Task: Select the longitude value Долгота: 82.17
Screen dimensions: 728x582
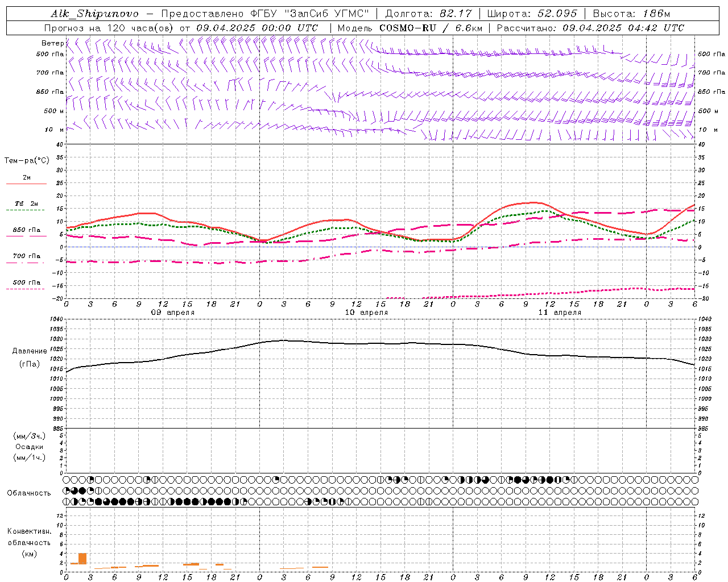Action: (x=429, y=14)
